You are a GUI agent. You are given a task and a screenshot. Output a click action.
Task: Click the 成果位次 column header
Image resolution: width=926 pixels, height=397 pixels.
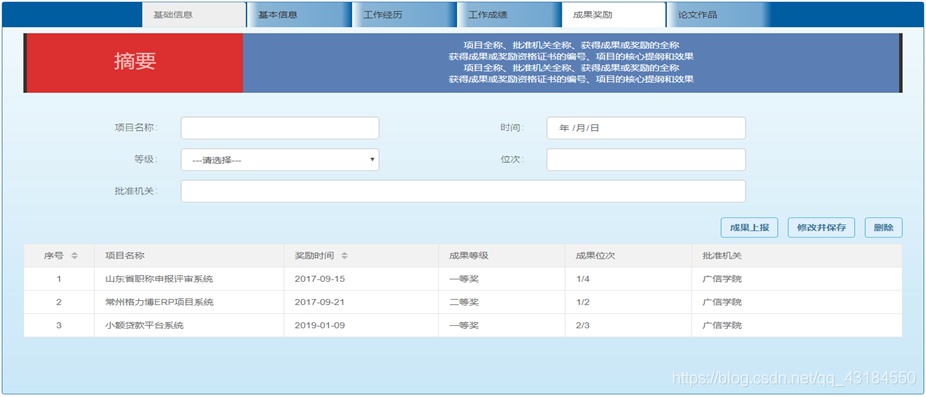point(628,256)
